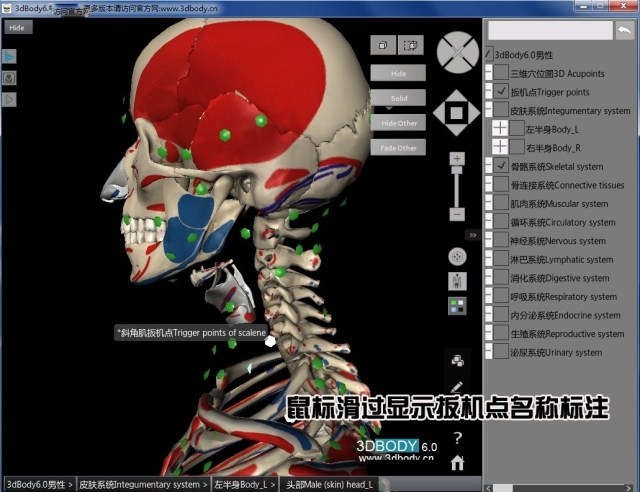Click the single-select box icon

pos(383,45)
